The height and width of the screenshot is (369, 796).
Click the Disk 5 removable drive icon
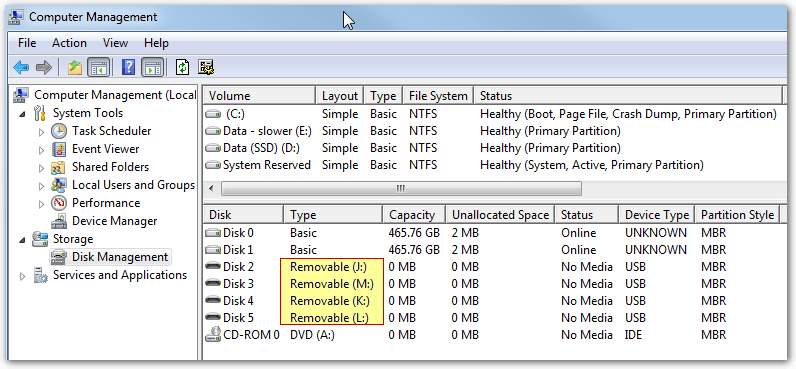click(x=213, y=318)
